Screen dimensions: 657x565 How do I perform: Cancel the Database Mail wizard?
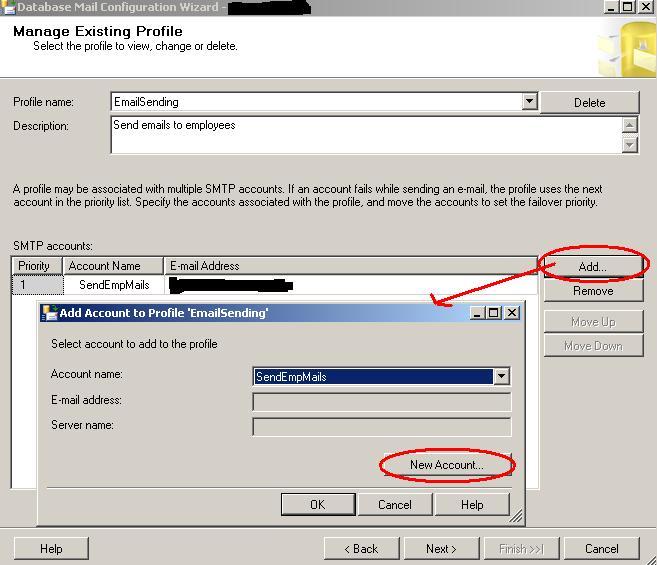[602, 549]
